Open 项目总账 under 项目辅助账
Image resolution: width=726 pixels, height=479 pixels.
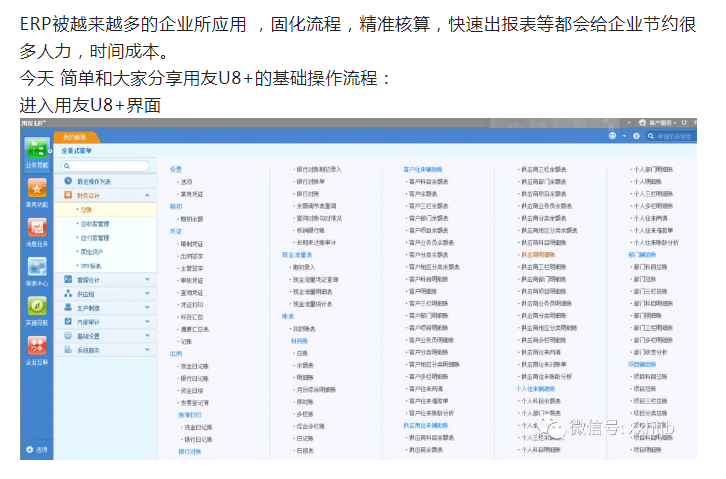(645, 389)
